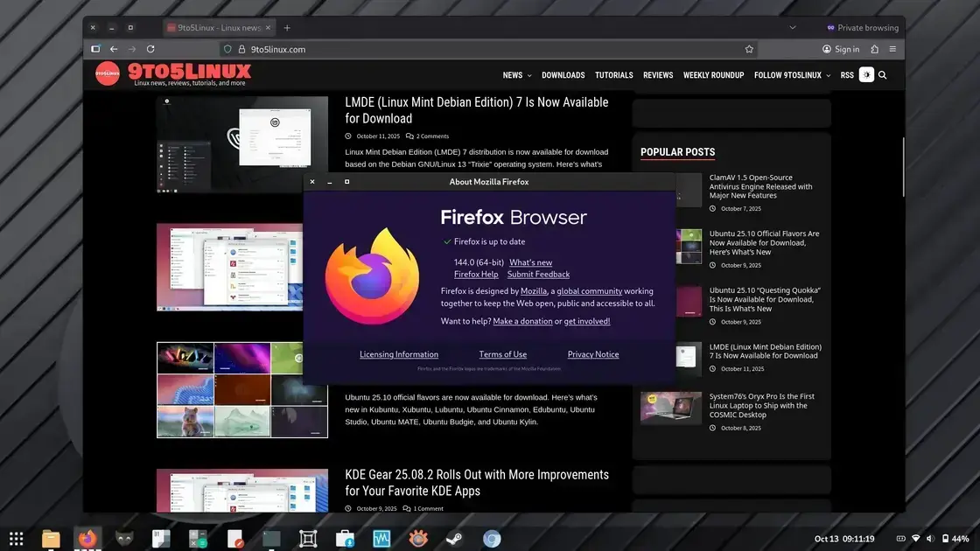Expand the NEWS menu chevron

click(529, 75)
